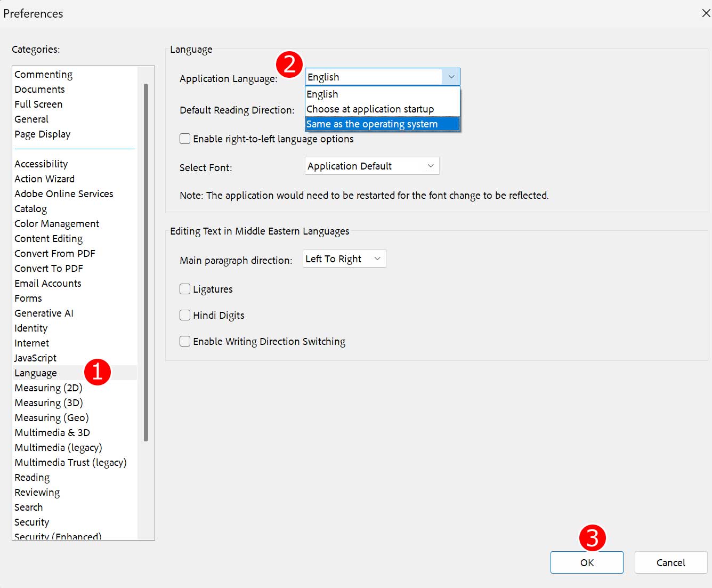
Task: Select Documents category
Action: pos(40,90)
